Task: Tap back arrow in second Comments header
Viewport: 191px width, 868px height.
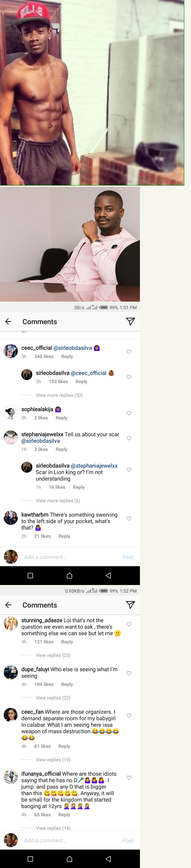Action: pyautogui.click(x=8, y=605)
